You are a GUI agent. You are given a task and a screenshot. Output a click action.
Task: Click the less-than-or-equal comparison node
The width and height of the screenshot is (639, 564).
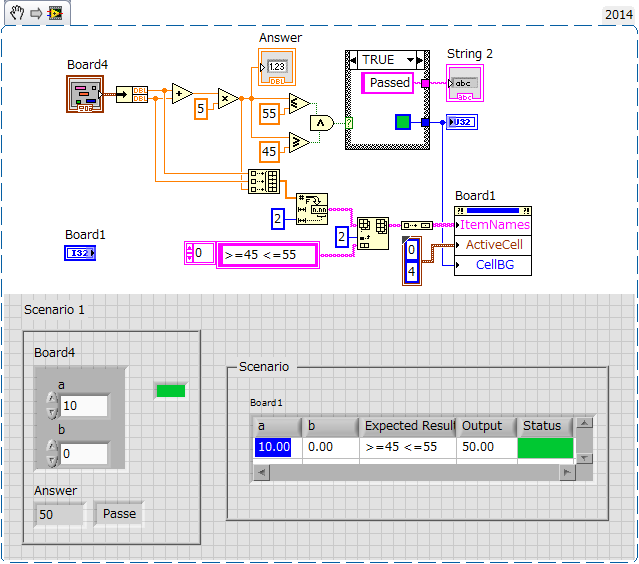[298, 103]
